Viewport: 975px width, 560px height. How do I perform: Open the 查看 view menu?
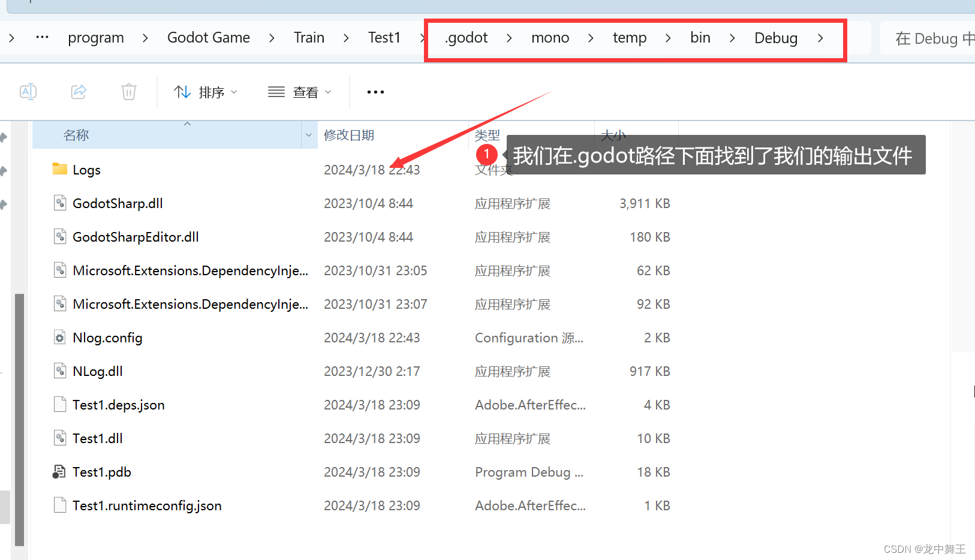point(299,92)
